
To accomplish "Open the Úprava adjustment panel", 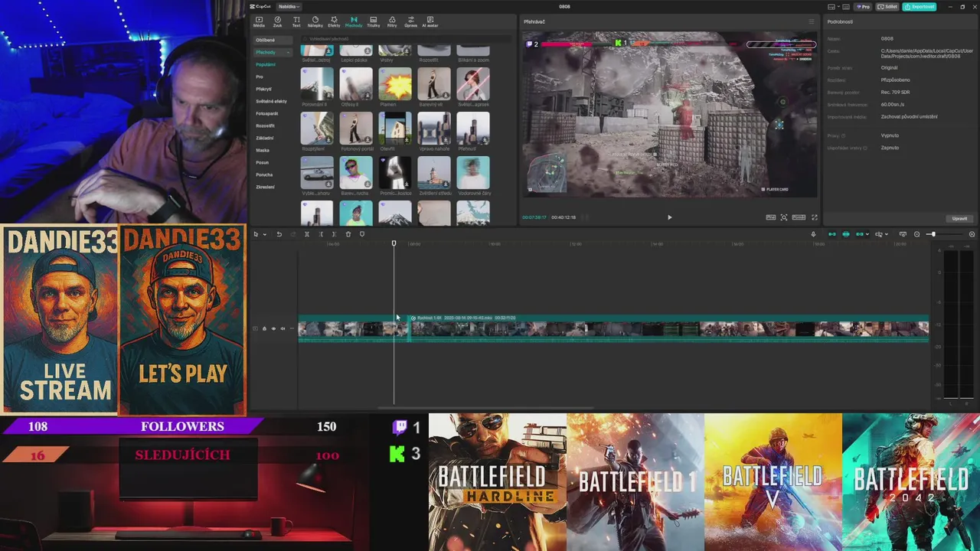I will tap(411, 21).
